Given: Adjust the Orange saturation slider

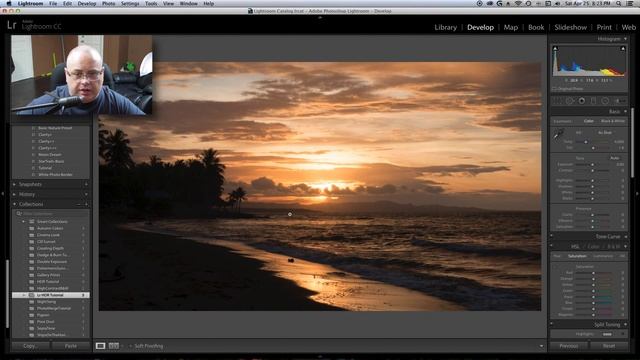Looking at the screenshot, I should (x=593, y=279).
